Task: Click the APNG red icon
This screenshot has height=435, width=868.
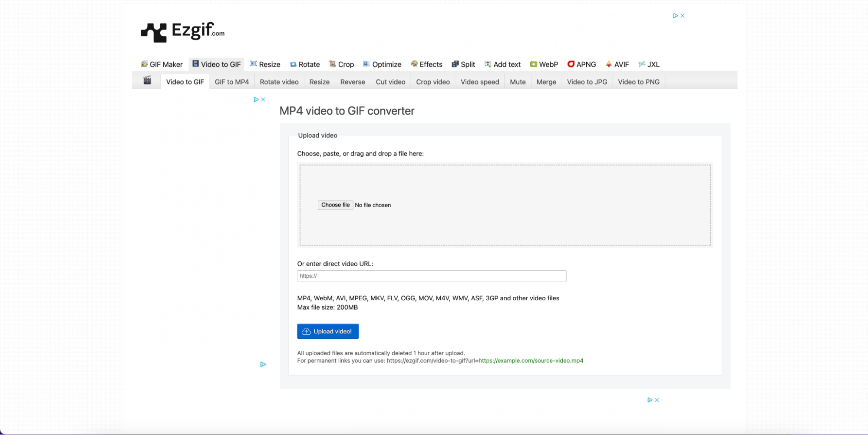Action: [571, 64]
